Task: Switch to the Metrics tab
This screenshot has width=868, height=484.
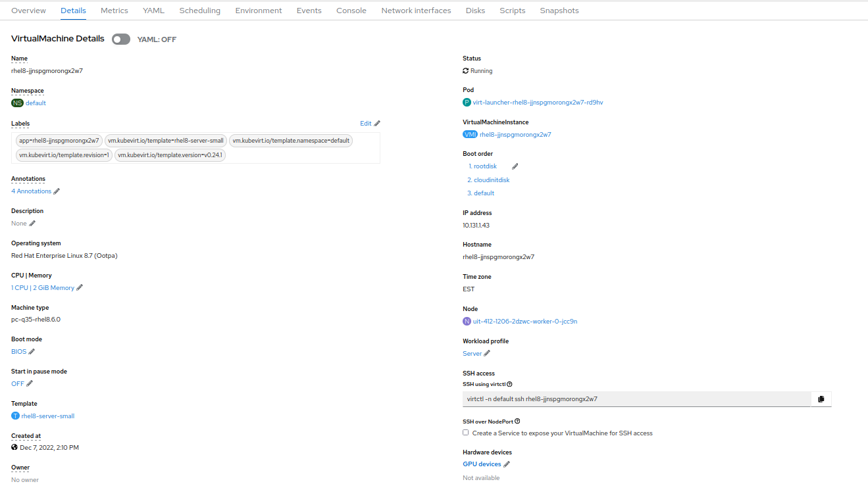Action: pos(115,11)
